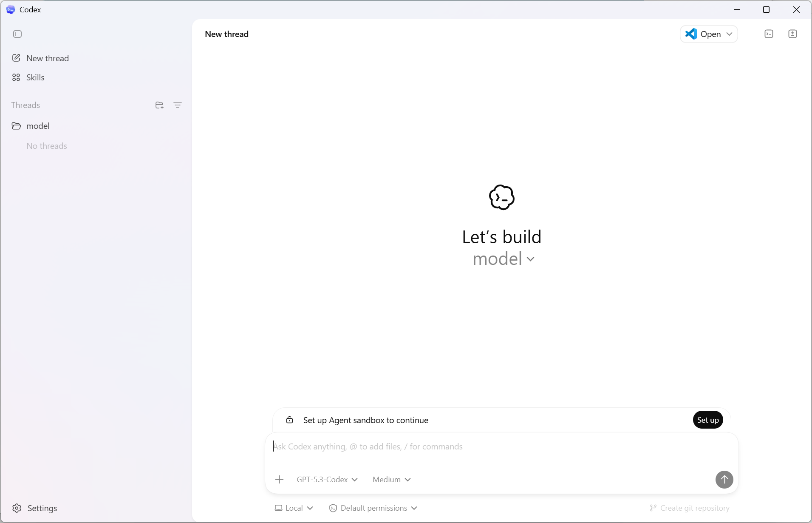The image size is (812, 523).
Task: Click the Codex app logo in title bar
Action: pyautogui.click(x=11, y=9)
